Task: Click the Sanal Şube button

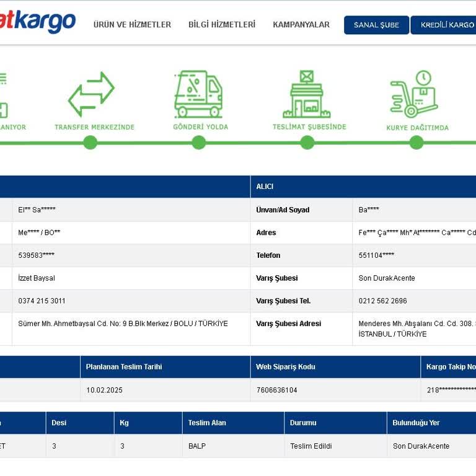Action: tap(376, 25)
